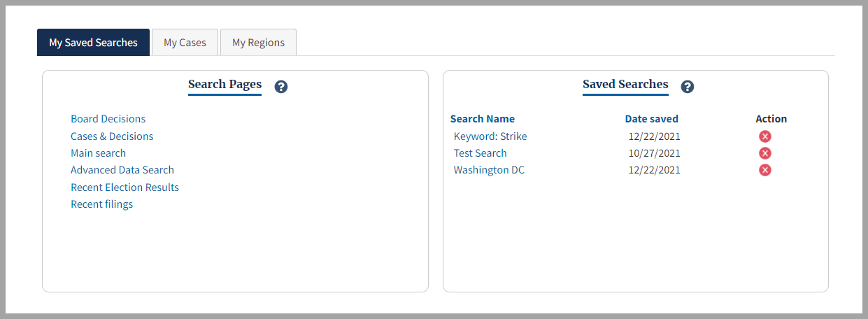
Task: Sort by Date saved column header
Action: tap(651, 119)
